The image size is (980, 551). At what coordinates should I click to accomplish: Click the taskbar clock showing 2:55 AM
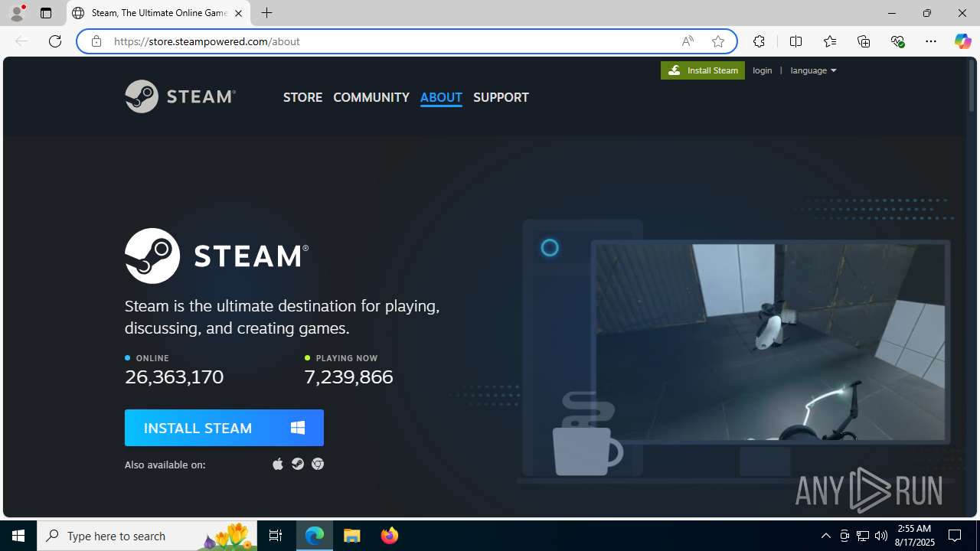[x=916, y=536]
